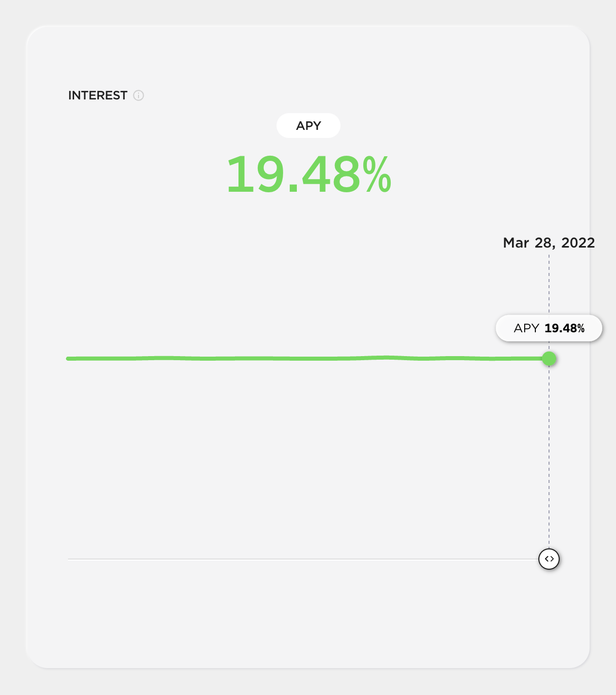Click the green data point dot
This screenshot has width=616, height=695.
click(549, 359)
